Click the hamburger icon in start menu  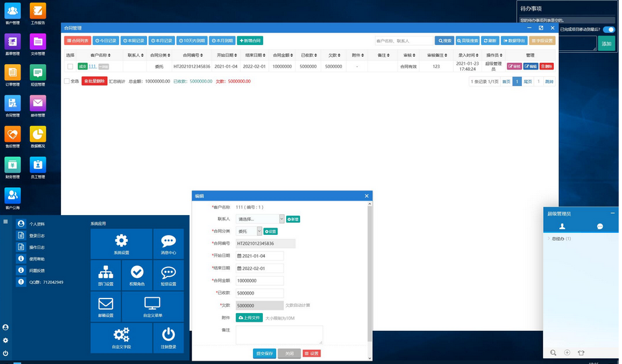(5, 222)
